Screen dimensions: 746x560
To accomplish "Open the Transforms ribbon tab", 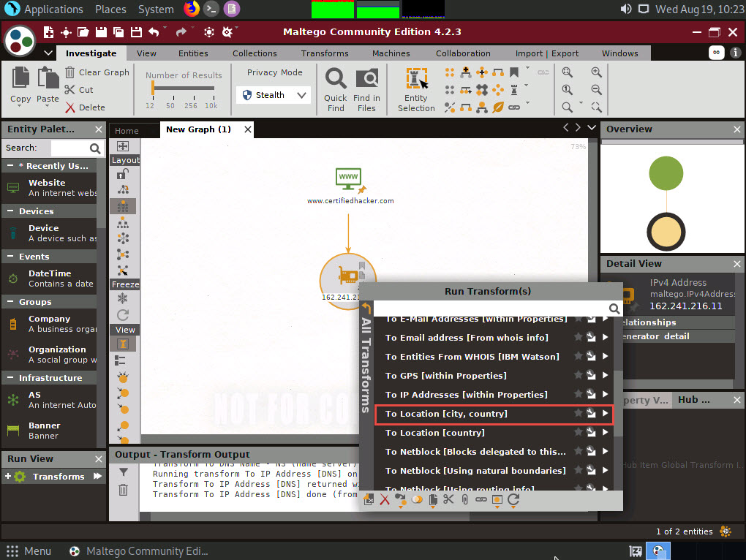I will tap(325, 53).
